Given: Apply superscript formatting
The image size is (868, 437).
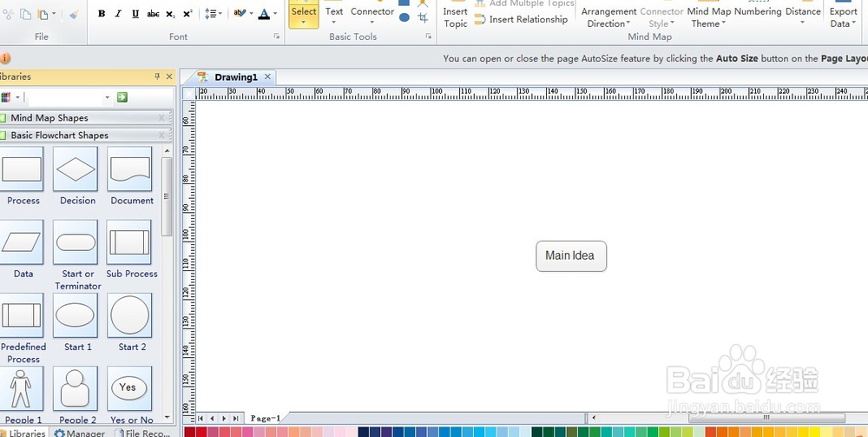Looking at the screenshot, I should pos(187,14).
